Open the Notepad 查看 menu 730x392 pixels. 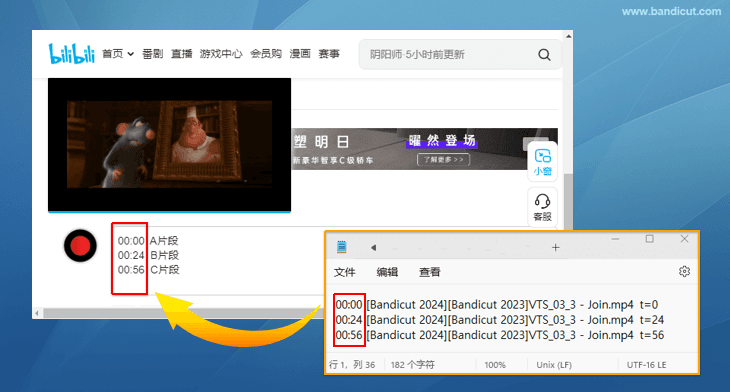click(x=429, y=272)
